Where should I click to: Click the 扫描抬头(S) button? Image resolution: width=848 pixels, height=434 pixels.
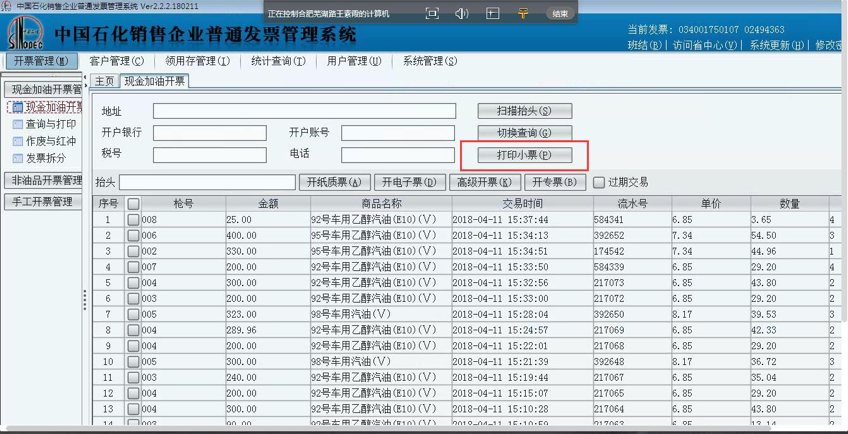525,111
